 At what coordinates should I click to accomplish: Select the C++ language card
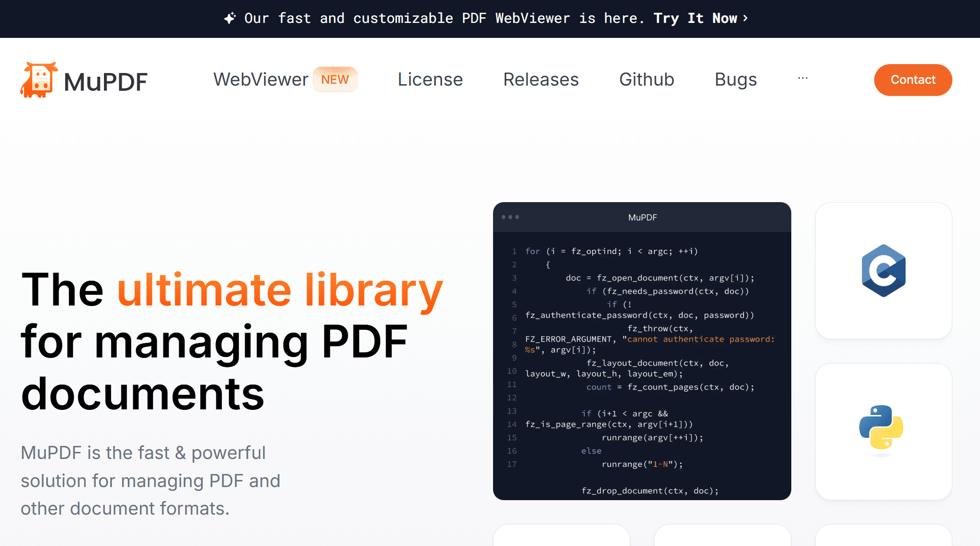coord(884,270)
